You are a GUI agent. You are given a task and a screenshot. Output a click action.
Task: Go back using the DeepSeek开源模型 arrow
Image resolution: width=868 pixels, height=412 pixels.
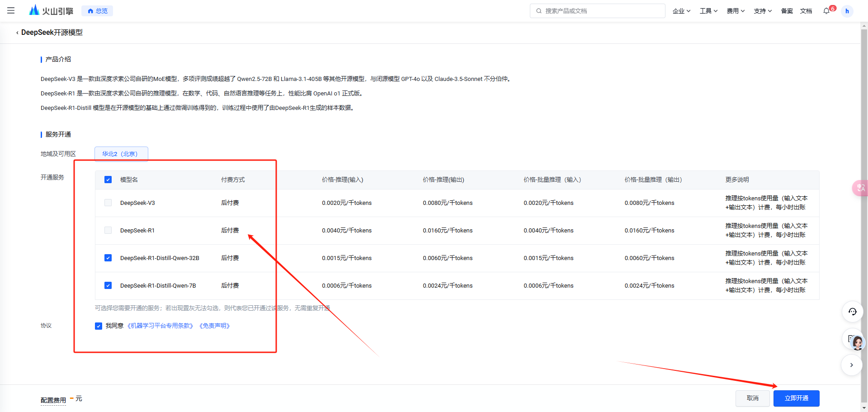pos(17,33)
